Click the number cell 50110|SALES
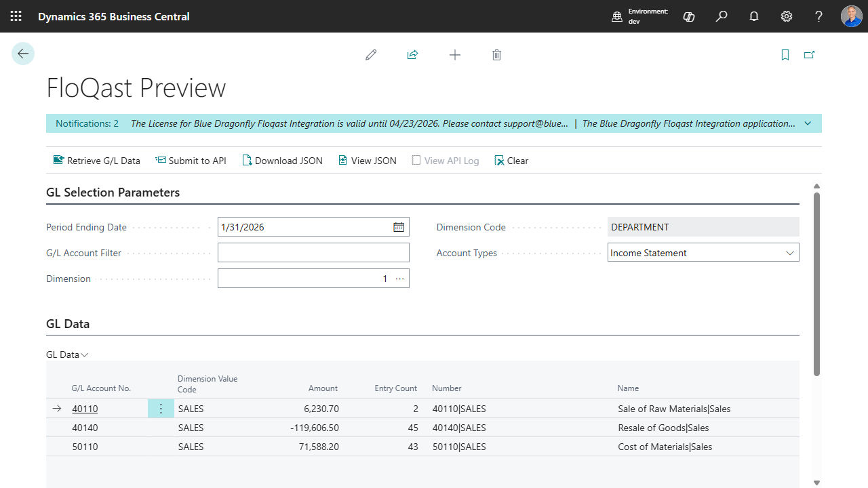This screenshot has width=868, height=488. [x=459, y=447]
